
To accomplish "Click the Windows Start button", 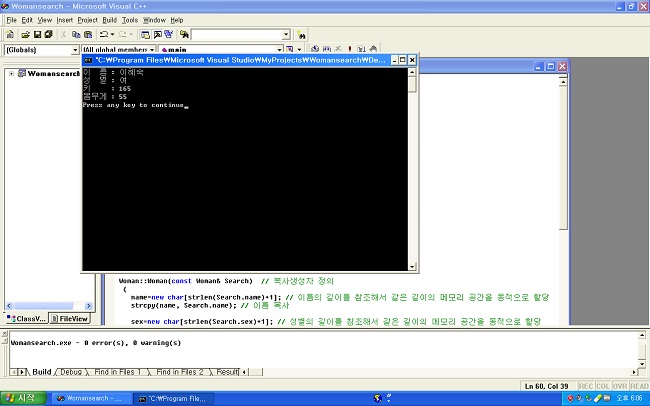I will click(x=22, y=397).
